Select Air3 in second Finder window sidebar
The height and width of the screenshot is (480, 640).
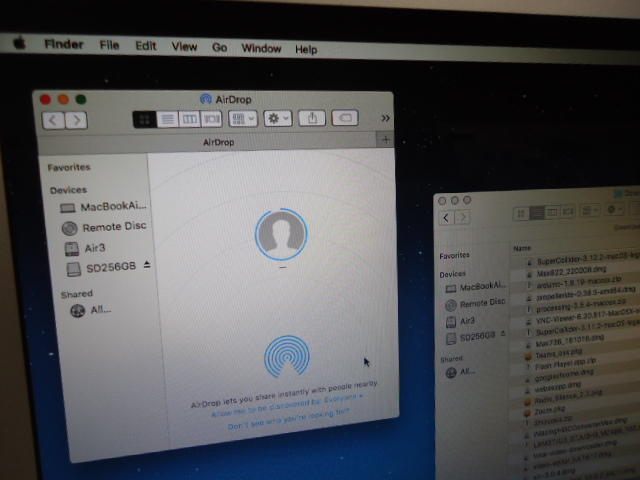pyautogui.click(x=460, y=321)
